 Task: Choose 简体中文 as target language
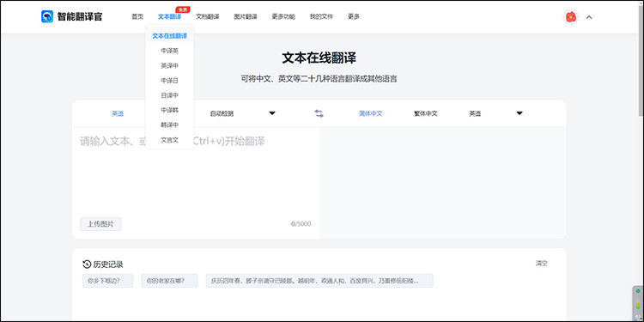pyautogui.click(x=371, y=113)
